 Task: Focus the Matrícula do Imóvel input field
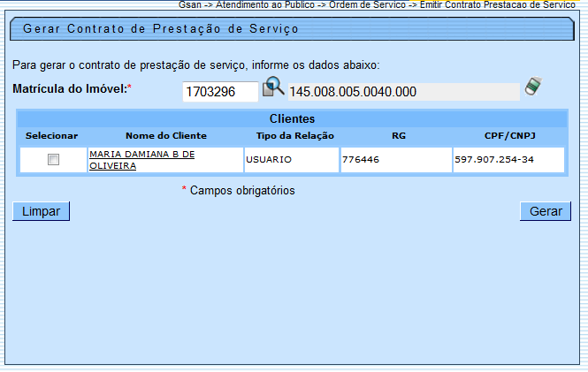(x=220, y=91)
